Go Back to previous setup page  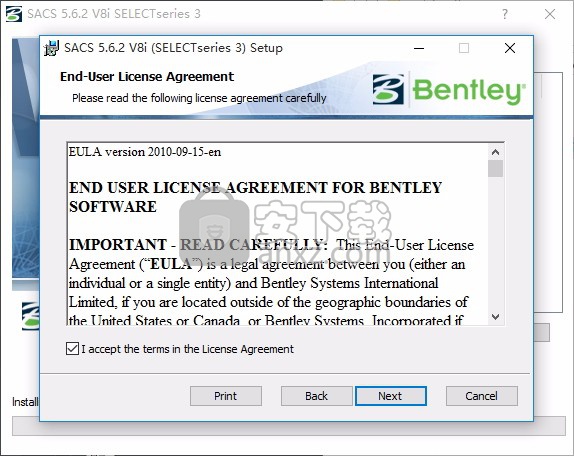[x=316, y=396]
